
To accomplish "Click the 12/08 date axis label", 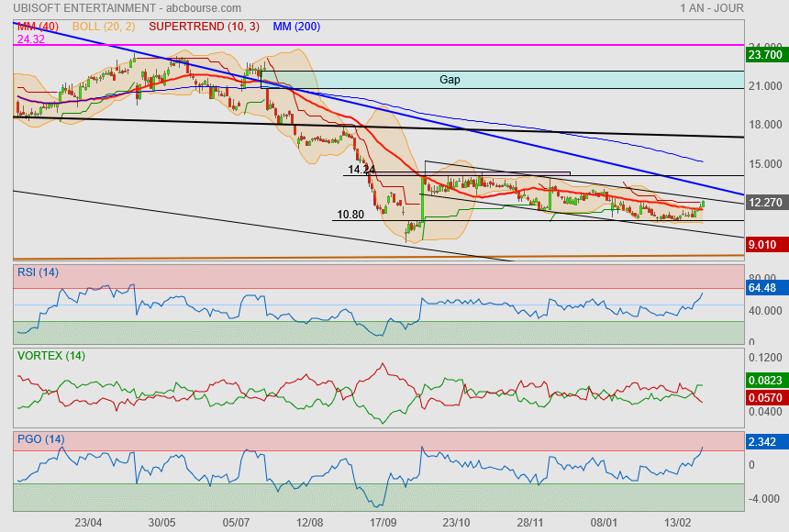I will click(309, 523).
